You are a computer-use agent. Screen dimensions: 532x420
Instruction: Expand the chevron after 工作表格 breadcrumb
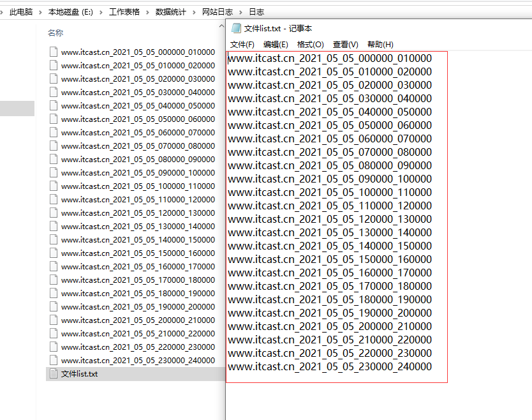(147, 12)
